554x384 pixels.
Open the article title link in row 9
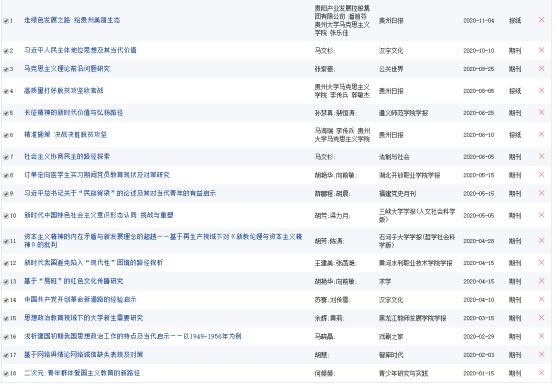point(120,193)
